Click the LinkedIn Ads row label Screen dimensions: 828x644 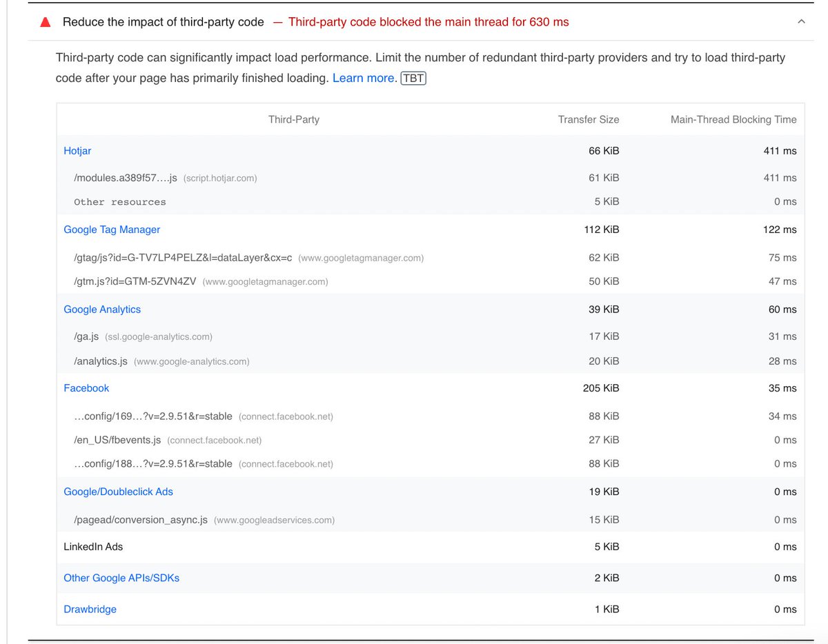(93, 546)
